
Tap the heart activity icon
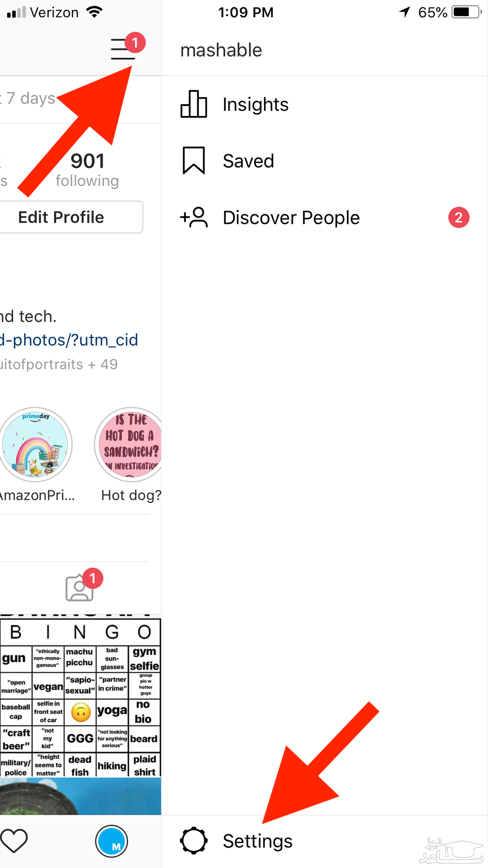(14, 840)
